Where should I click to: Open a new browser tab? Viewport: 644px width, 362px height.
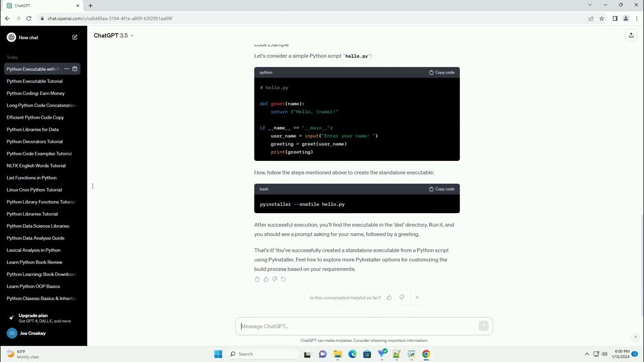[91, 6]
